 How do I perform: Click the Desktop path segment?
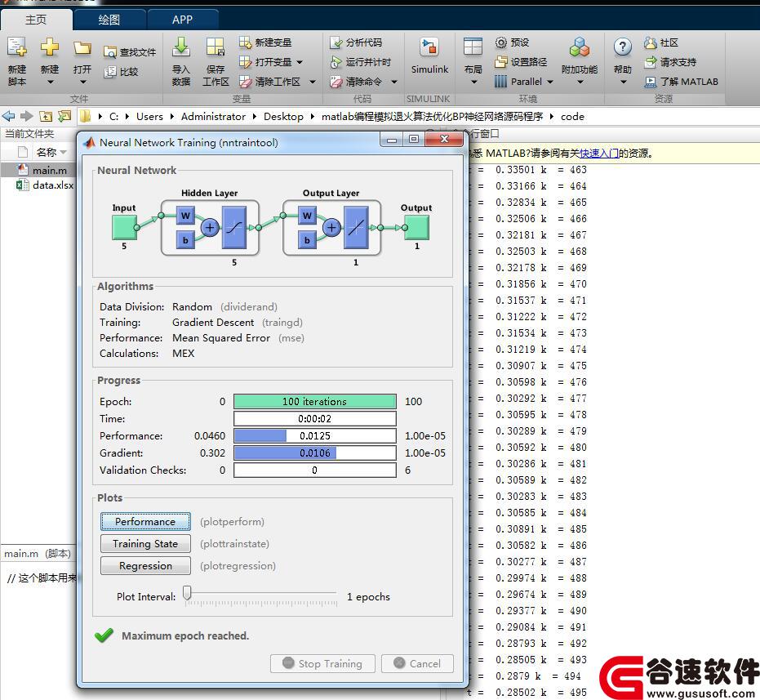point(283,117)
